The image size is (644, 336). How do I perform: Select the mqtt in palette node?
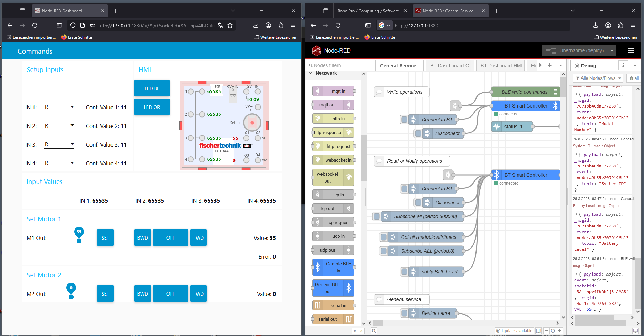[x=334, y=91]
